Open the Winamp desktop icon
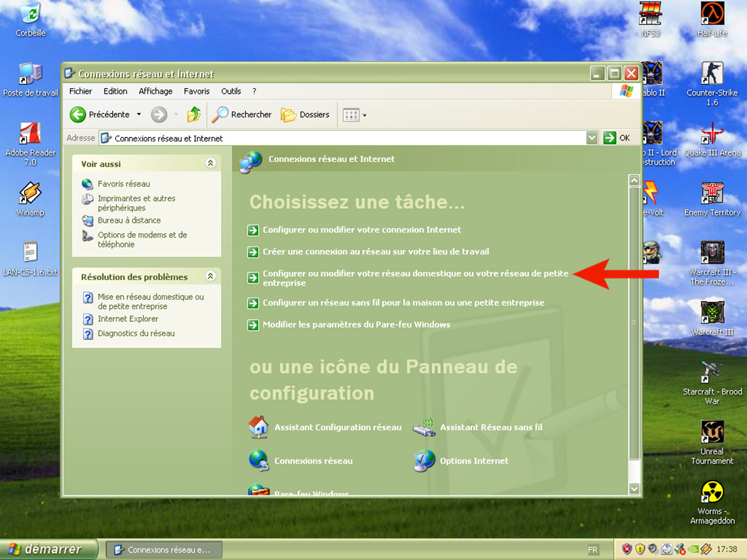The image size is (747, 560). [x=30, y=193]
